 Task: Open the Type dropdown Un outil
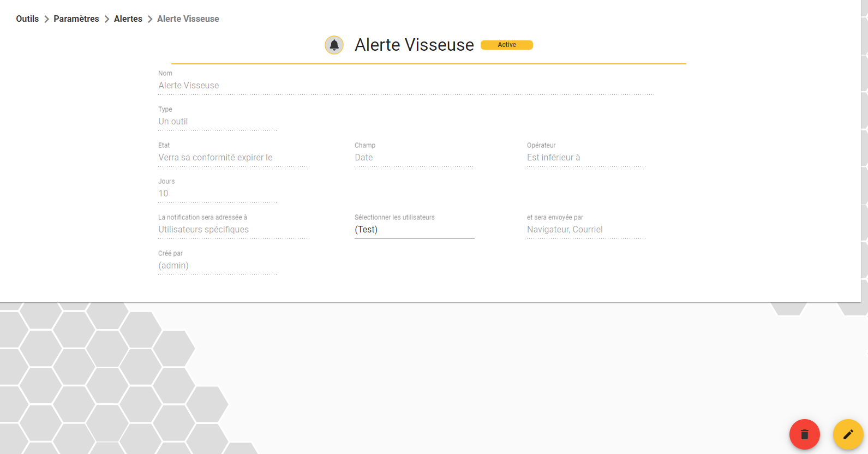[218, 122]
